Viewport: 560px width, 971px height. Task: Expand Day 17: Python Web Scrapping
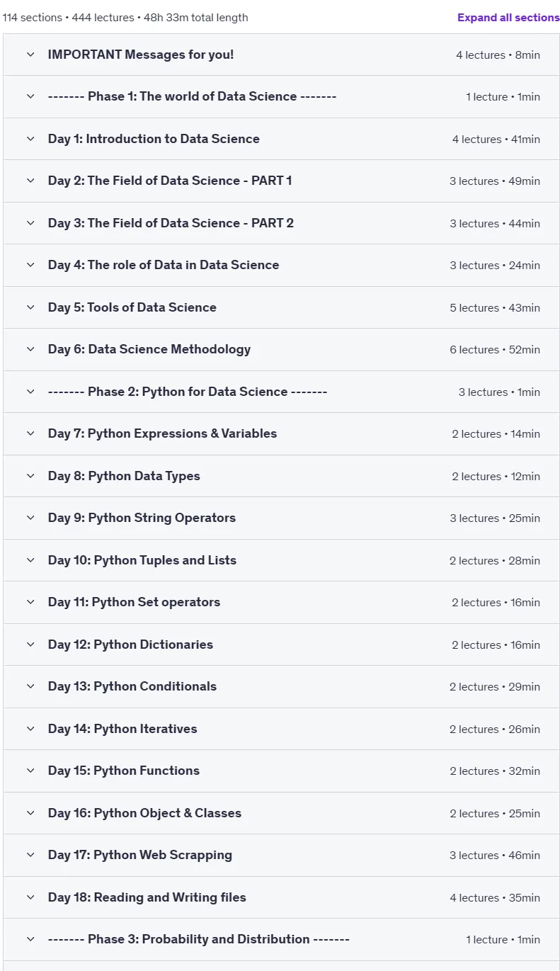[x=281, y=855]
